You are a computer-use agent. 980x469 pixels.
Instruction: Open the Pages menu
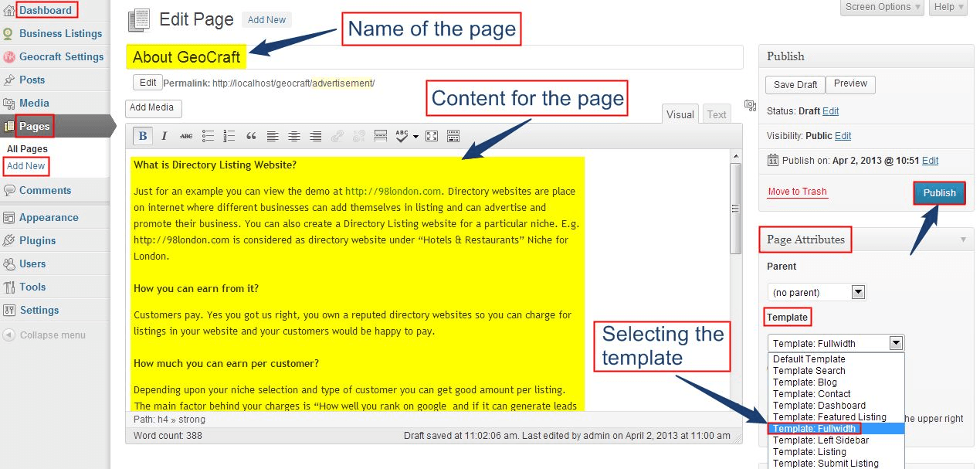tap(34, 126)
